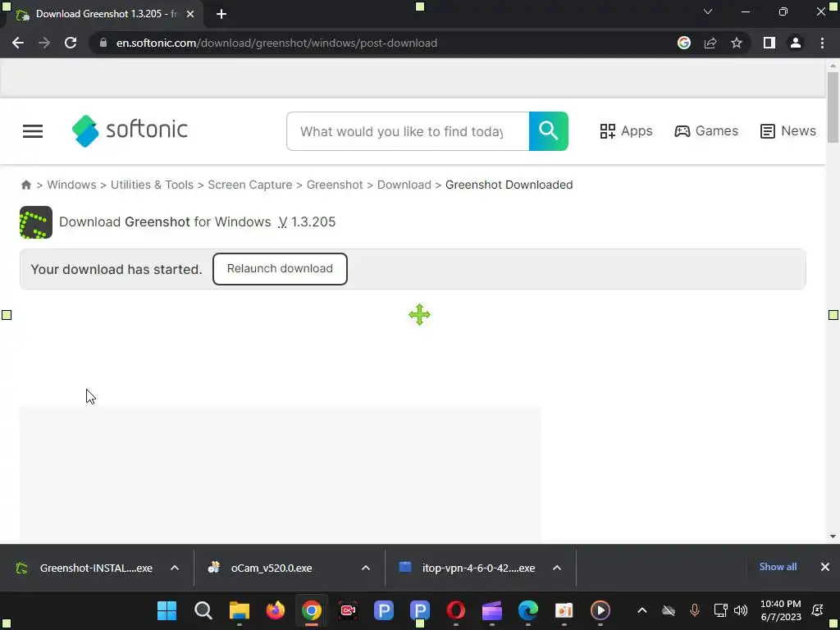This screenshot has height=630, width=840.
Task: Expand options for oCam download
Action: point(366,568)
